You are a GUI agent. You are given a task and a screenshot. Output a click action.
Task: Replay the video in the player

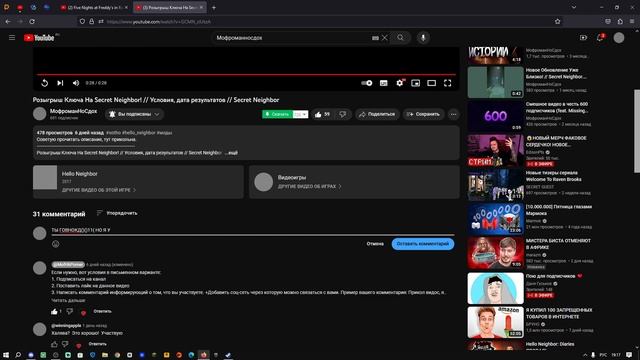pyautogui.click(x=44, y=83)
